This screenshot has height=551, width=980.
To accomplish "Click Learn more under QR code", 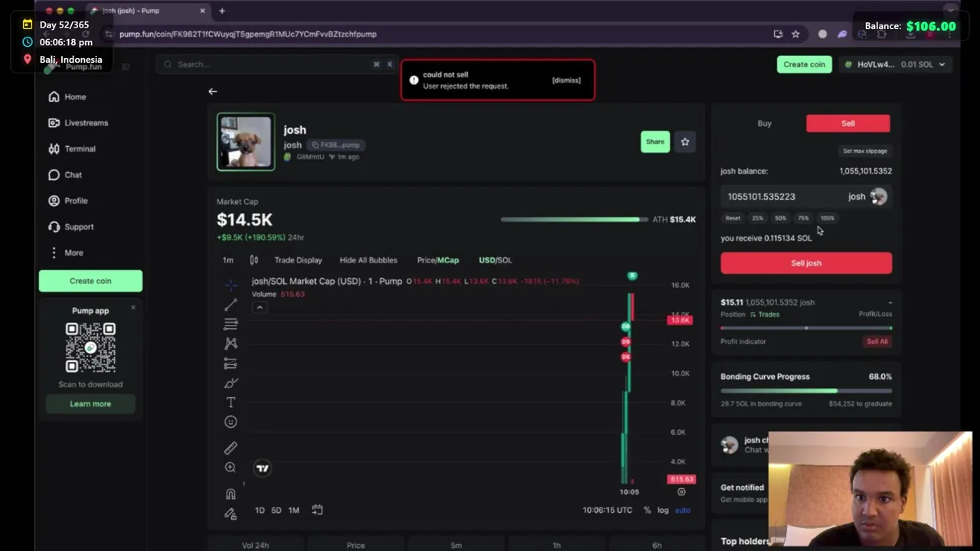I will pyautogui.click(x=90, y=404).
